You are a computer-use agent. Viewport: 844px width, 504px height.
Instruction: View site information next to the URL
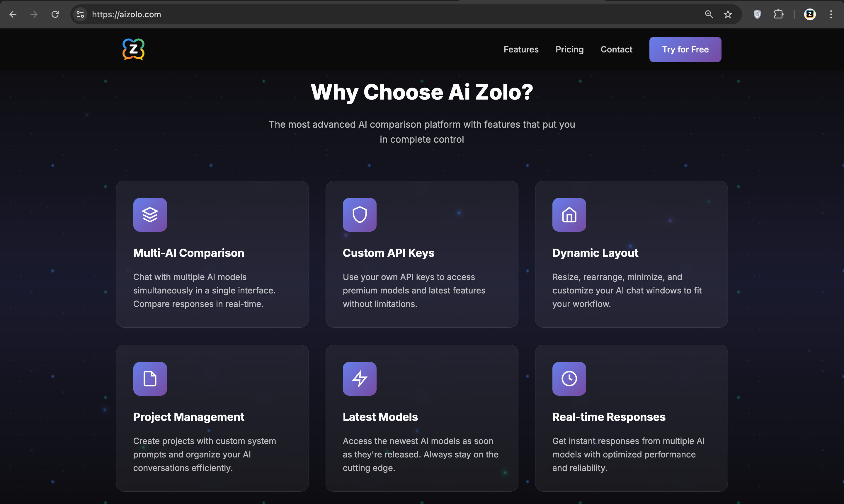(80, 14)
